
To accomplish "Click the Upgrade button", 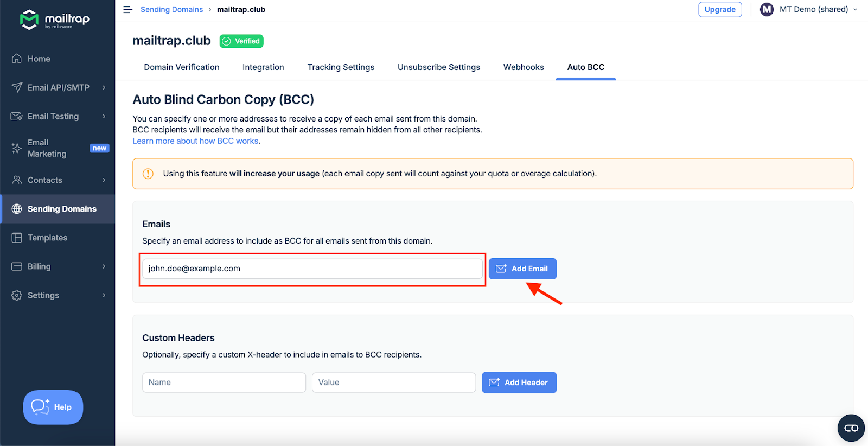I will coord(720,9).
